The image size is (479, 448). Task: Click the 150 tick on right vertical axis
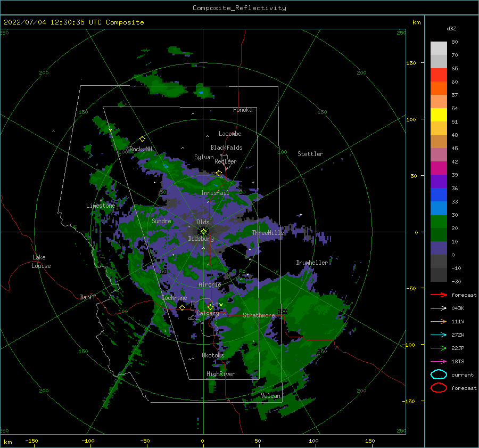click(x=411, y=63)
